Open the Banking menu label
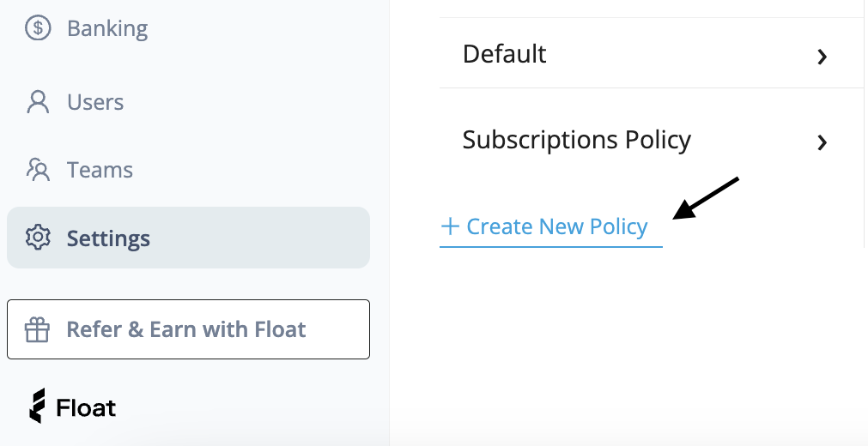 tap(107, 29)
